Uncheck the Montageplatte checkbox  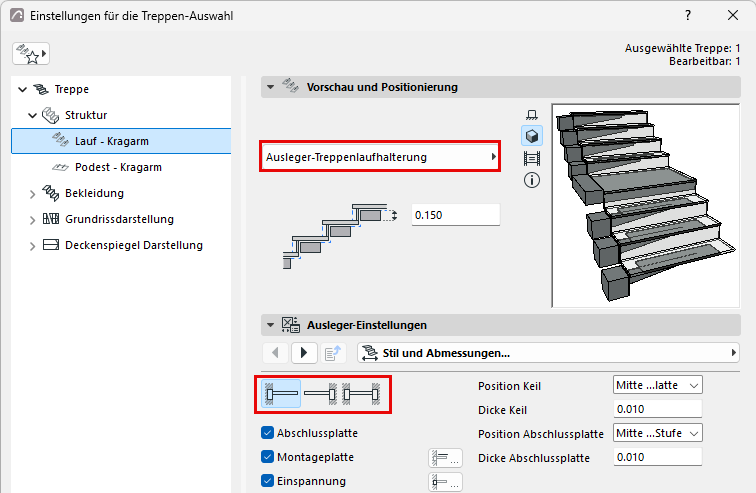268,456
